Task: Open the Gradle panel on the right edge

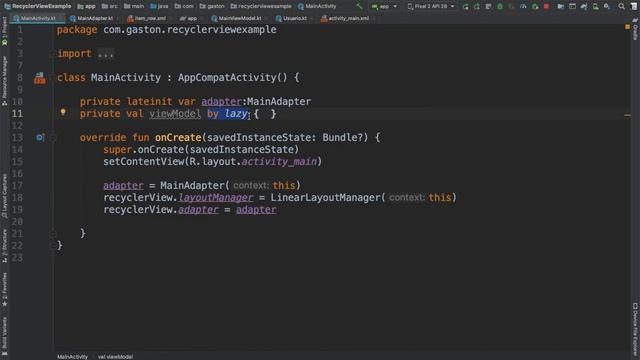Action: click(x=635, y=29)
